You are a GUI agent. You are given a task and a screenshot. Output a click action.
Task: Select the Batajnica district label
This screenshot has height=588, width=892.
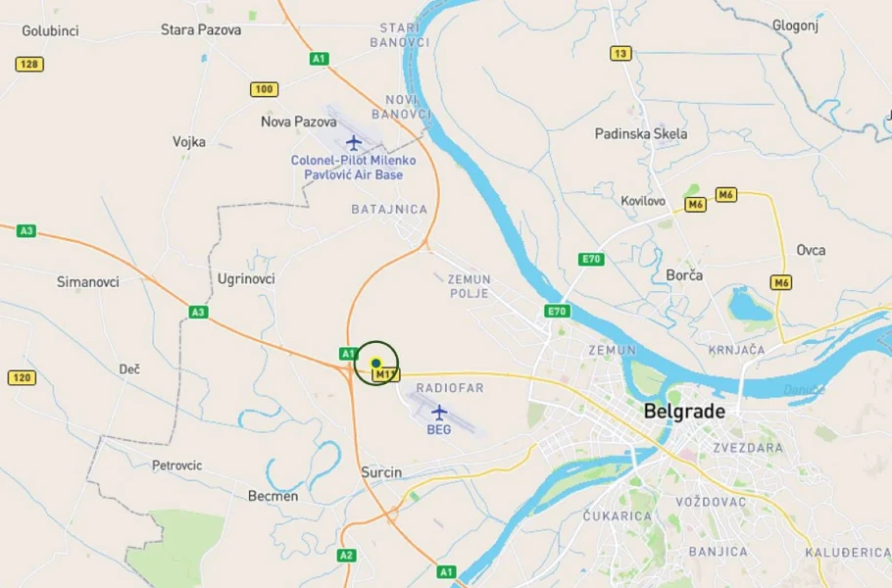(390, 210)
